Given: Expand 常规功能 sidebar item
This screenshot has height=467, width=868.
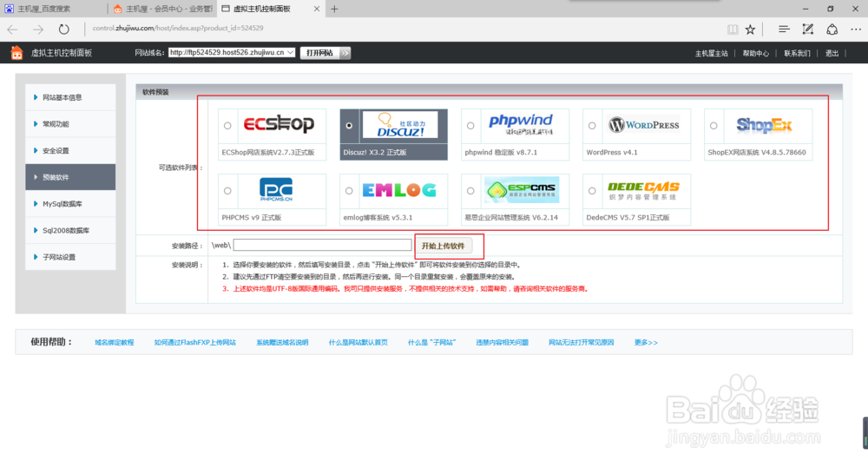Looking at the screenshot, I should [70, 124].
